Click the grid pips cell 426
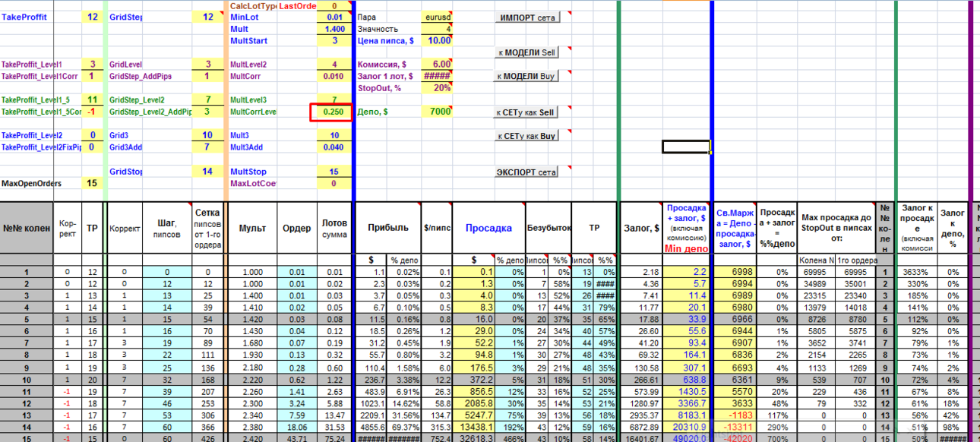The height and width of the screenshot is (442, 980). (x=207, y=437)
